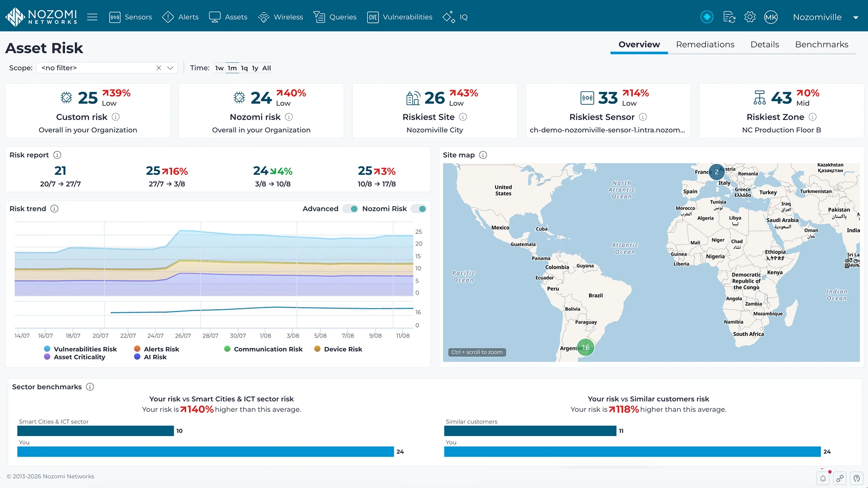Viewport: 868px width, 488px height.
Task: Expand the Scope filter dropdown chevron
Action: coord(170,68)
